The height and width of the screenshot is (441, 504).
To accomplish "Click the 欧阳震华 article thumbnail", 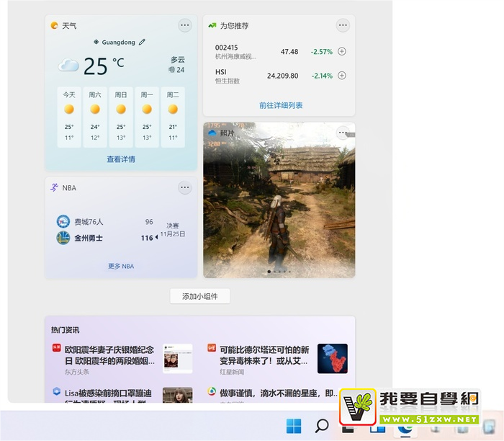I will pyautogui.click(x=178, y=358).
